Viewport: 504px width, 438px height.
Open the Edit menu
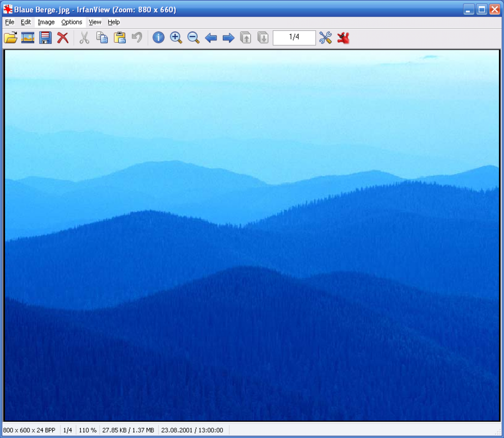pyautogui.click(x=26, y=22)
